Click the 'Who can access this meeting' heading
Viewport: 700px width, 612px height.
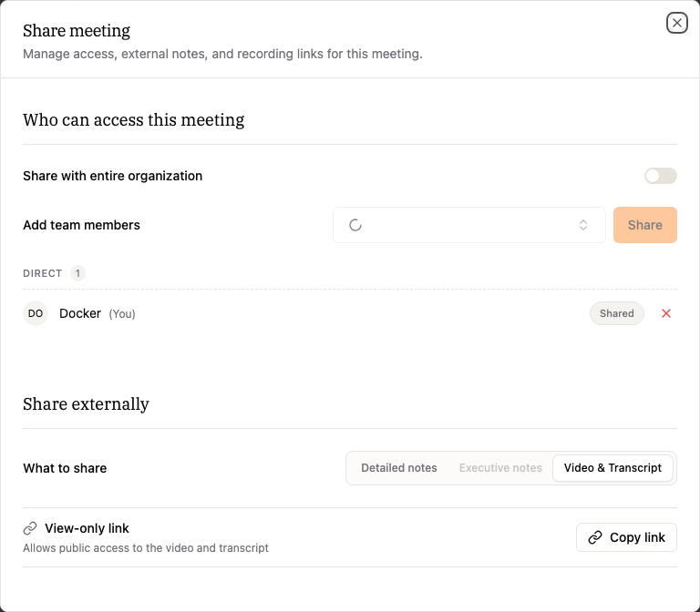(x=133, y=120)
